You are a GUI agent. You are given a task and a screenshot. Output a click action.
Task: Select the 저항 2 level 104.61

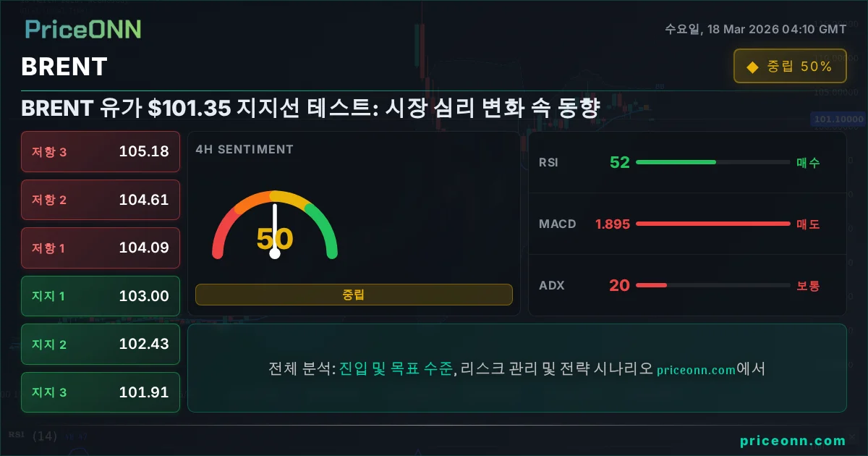[x=101, y=200]
